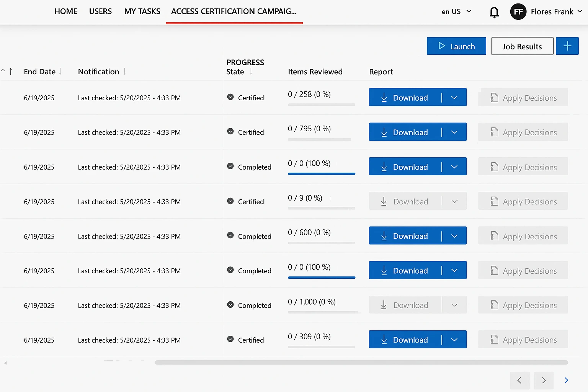Open report options chevron for the 309-item row

(454, 339)
